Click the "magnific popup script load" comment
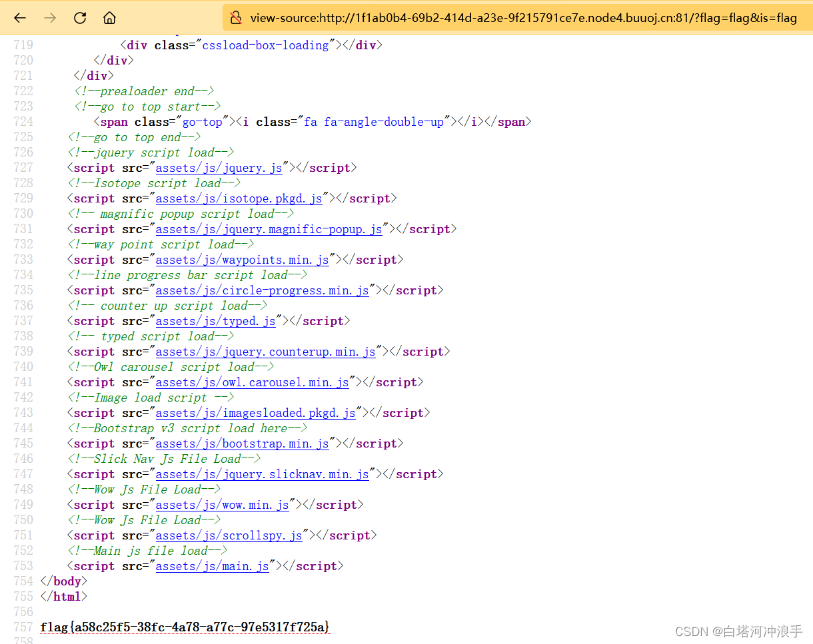This screenshot has width=813, height=644. [181, 214]
